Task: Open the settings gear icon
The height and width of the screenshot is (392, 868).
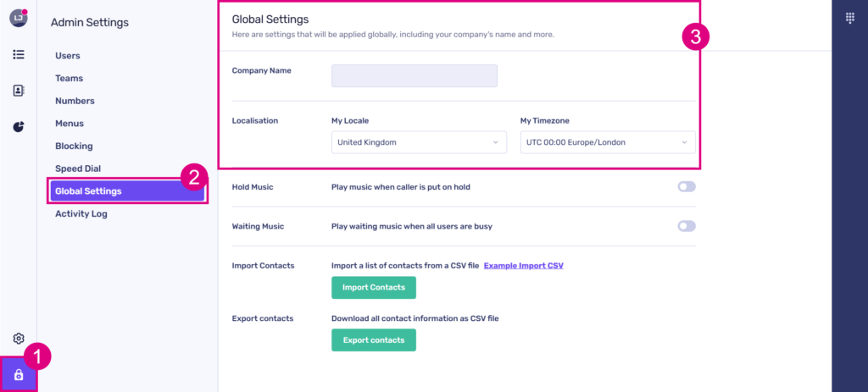Action: 18,339
